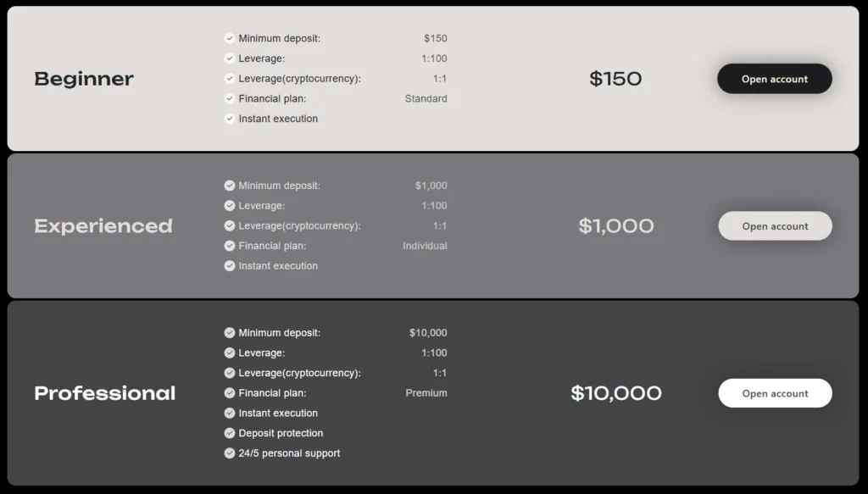Click check icon beside Beginner Instant execution
The image size is (868, 494).
pyautogui.click(x=230, y=119)
